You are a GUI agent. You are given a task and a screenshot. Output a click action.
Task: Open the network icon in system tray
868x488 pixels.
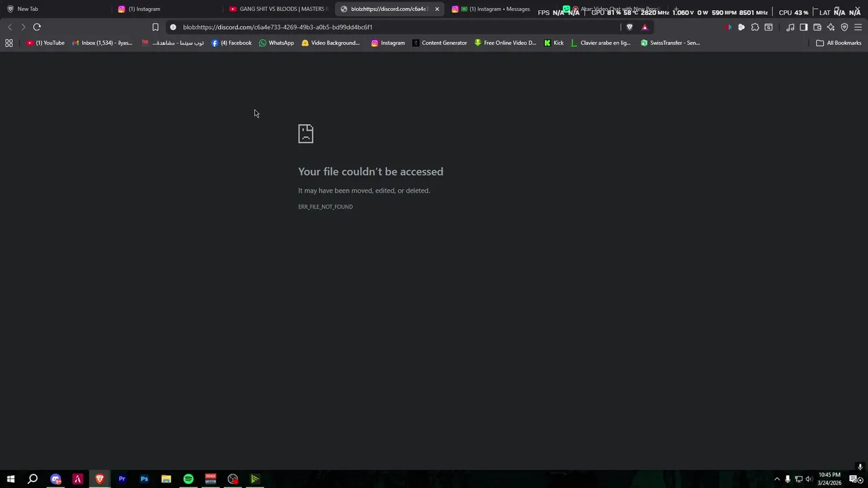click(798, 479)
